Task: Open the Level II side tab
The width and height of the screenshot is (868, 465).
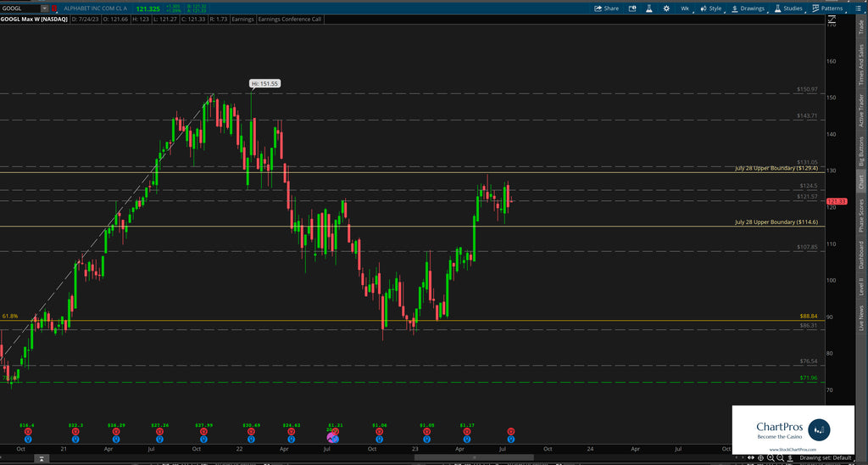Action: point(861,286)
